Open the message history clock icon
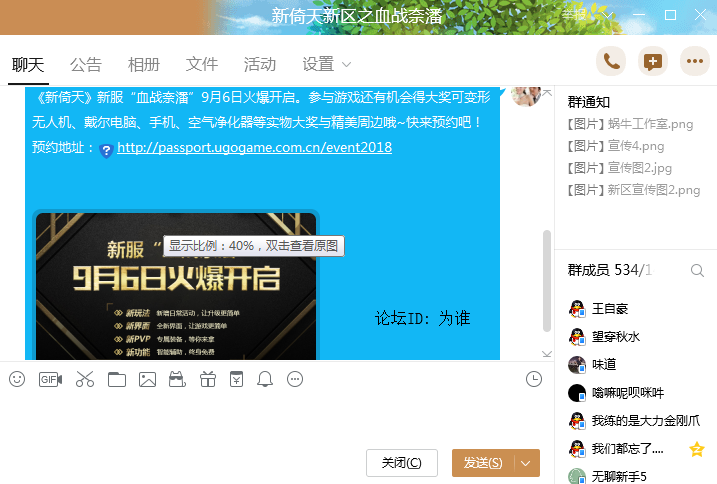The width and height of the screenshot is (717, 484). (534, 378)
